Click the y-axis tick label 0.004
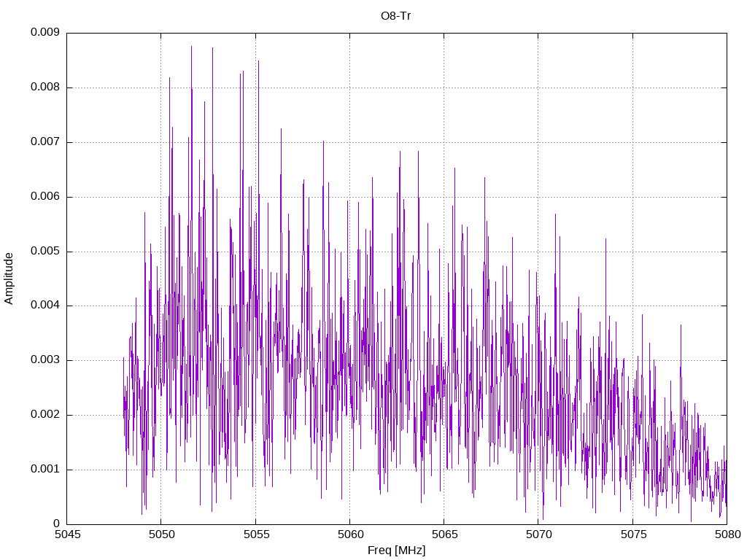747x560 pixels. 44,306
